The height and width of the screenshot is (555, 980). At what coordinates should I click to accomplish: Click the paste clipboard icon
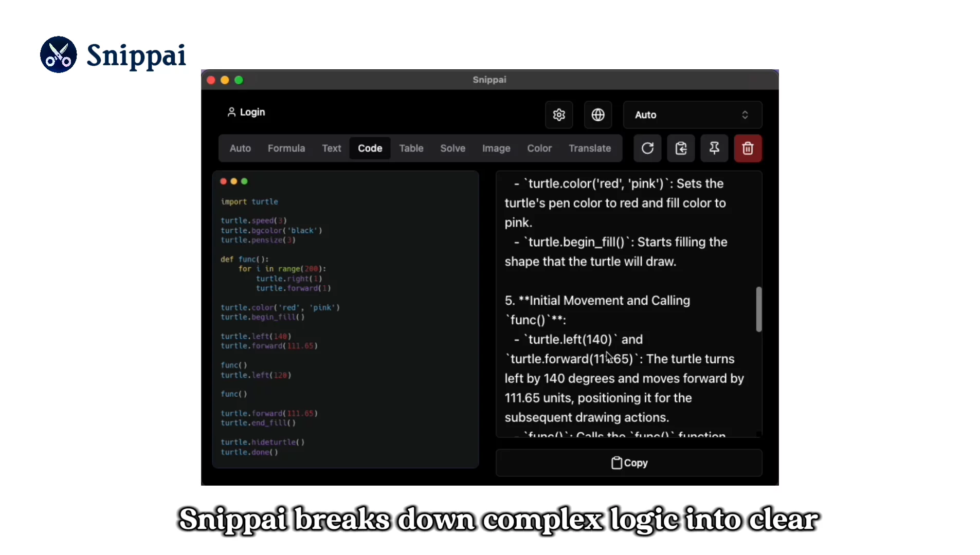(681, 149)
